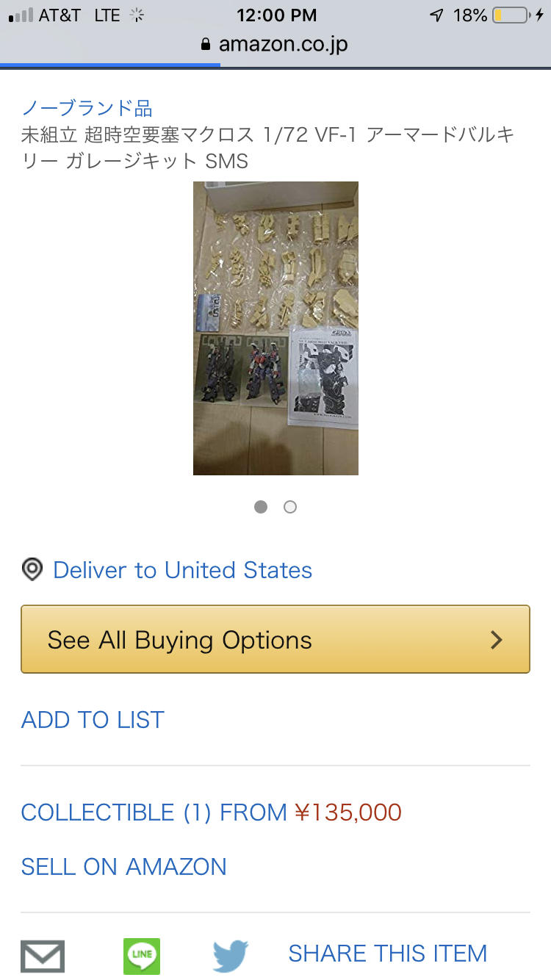Select the first image carousel dot
The width and height of the screenshot is (551, 980).
(261, 507)
